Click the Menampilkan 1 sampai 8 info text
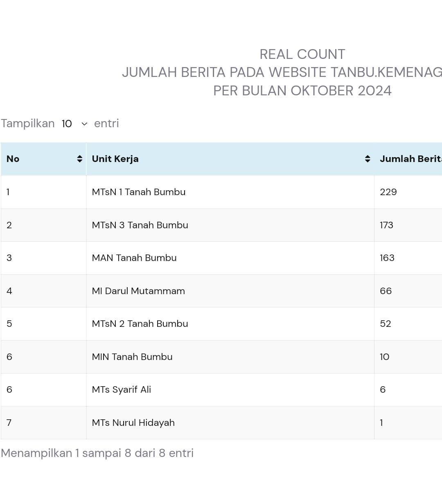This screenshot has height=504, width=442. (97, 453)
